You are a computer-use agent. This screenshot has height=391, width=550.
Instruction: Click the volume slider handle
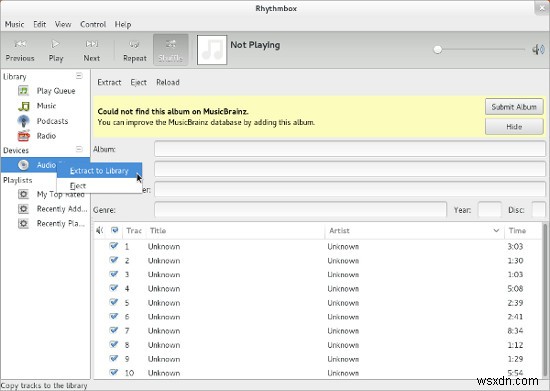point(437,49)
